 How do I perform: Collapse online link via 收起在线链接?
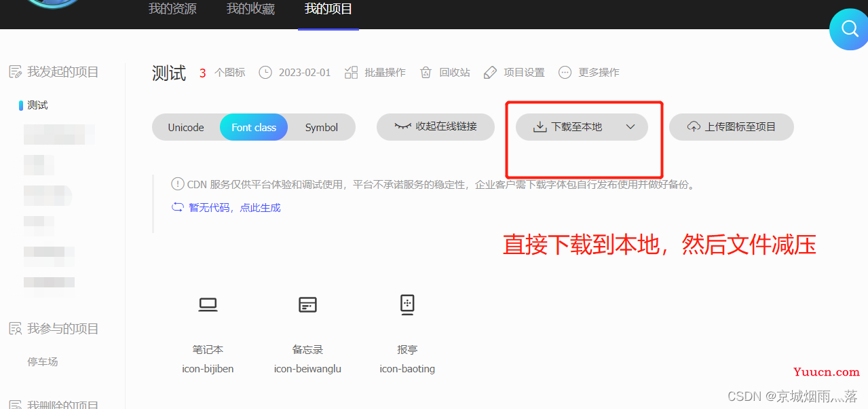(436, 126)
